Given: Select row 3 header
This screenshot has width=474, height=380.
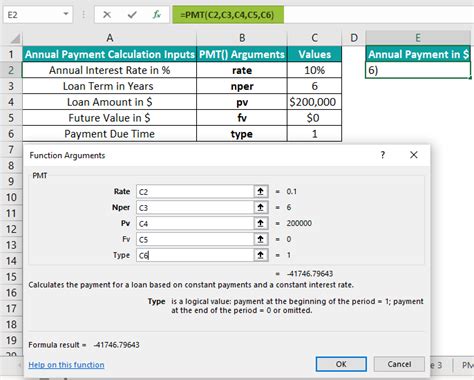Looking at the screenshot, I should (x=11, y=86).
